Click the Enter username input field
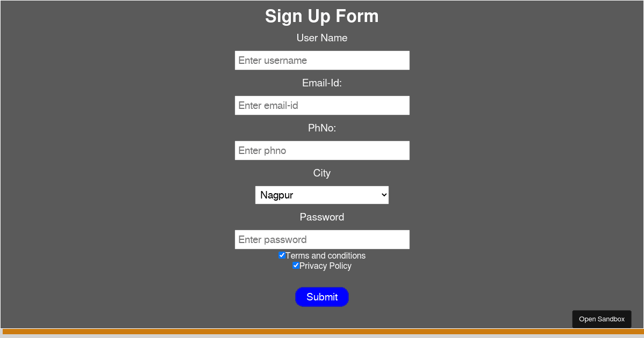Image resolution: width=644 pixels, height=338 pixels. pyautogui.click(x=322, y=60)
